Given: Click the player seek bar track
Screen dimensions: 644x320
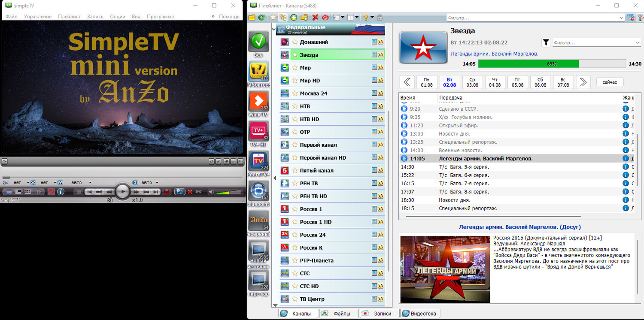Looking at the screenshot, I should [x=122, y=177].
